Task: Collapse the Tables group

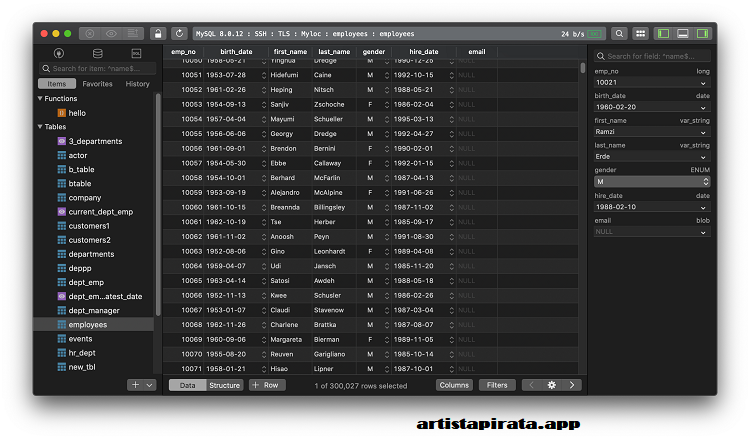Action: (x=40, y=127)
